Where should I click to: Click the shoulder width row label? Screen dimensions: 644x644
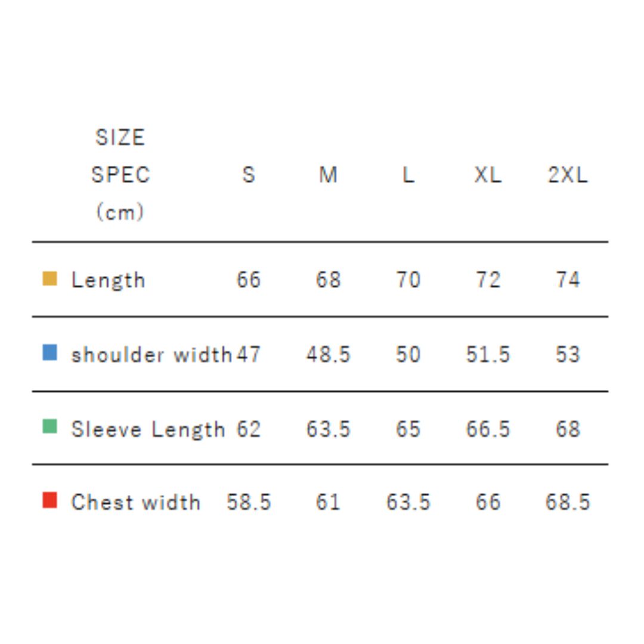[151, 355]
